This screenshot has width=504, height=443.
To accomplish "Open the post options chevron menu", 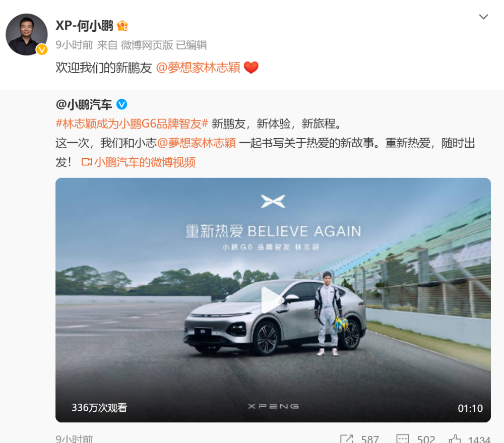I will 483,17.
